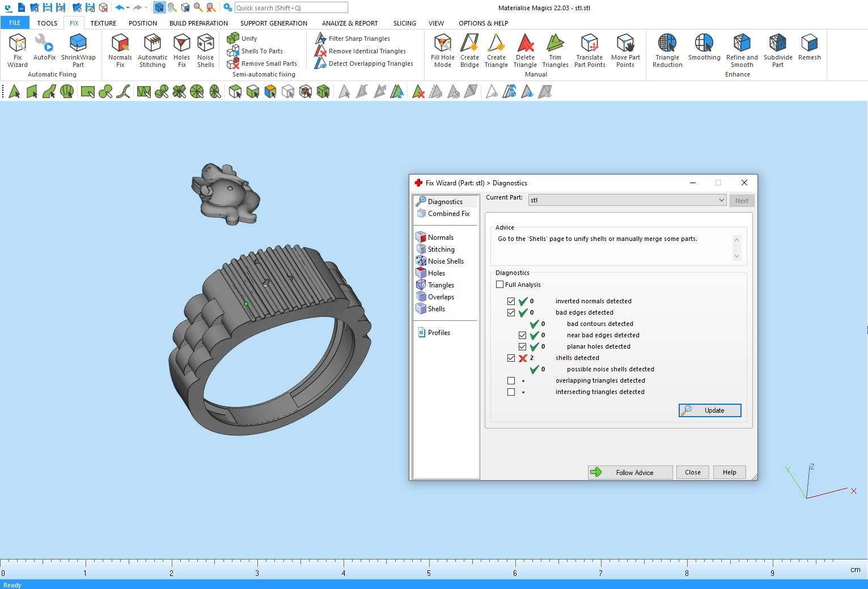Open the undo history dropdown arrow
The height and width of the screenshot is (589, 868).
[128, 8]
